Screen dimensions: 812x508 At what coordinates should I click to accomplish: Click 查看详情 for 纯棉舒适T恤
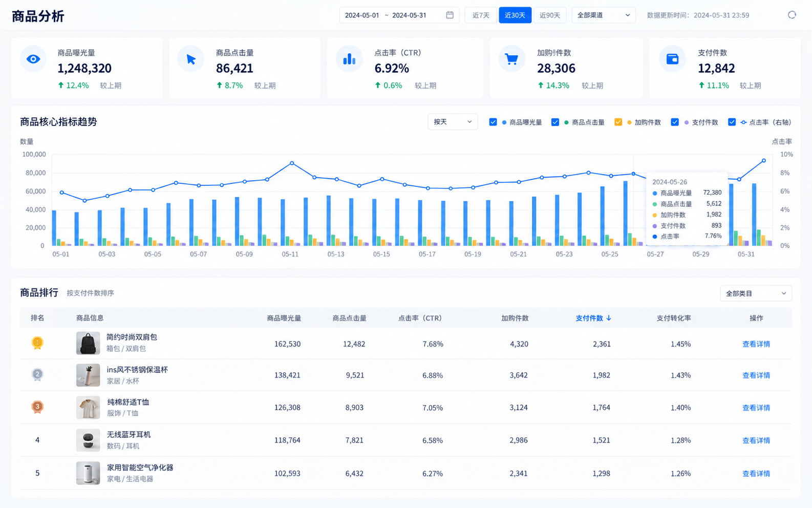pos(756,408)
